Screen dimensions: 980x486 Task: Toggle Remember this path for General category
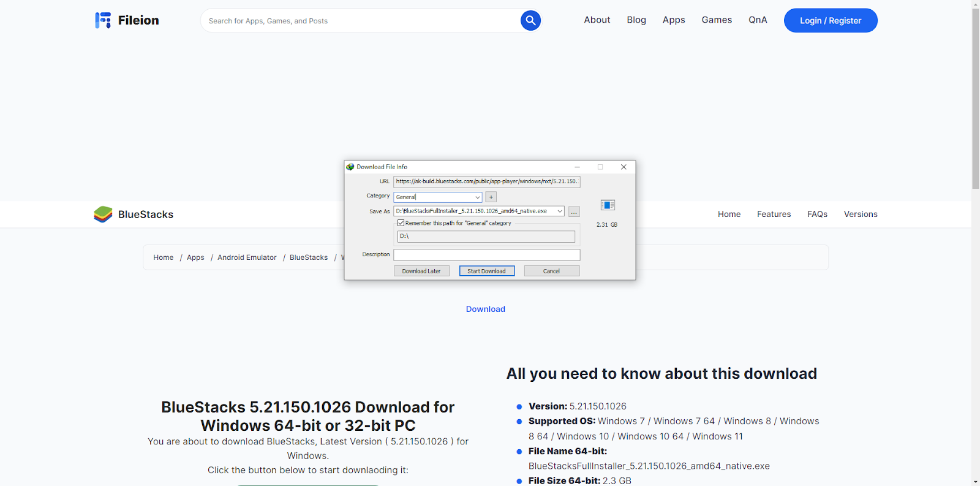[401, 223]
